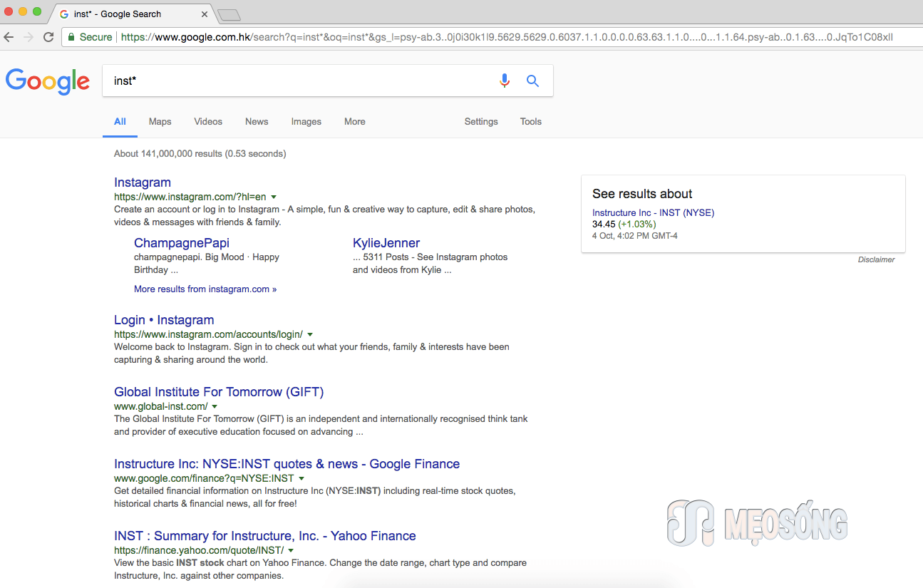Click the Secure padlock icon

coord(71,37)
